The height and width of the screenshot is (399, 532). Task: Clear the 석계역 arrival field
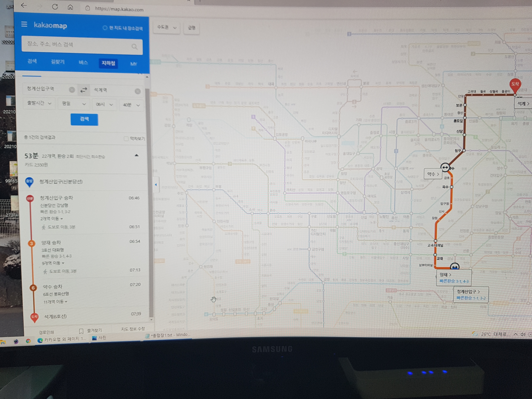coord(138,91)
